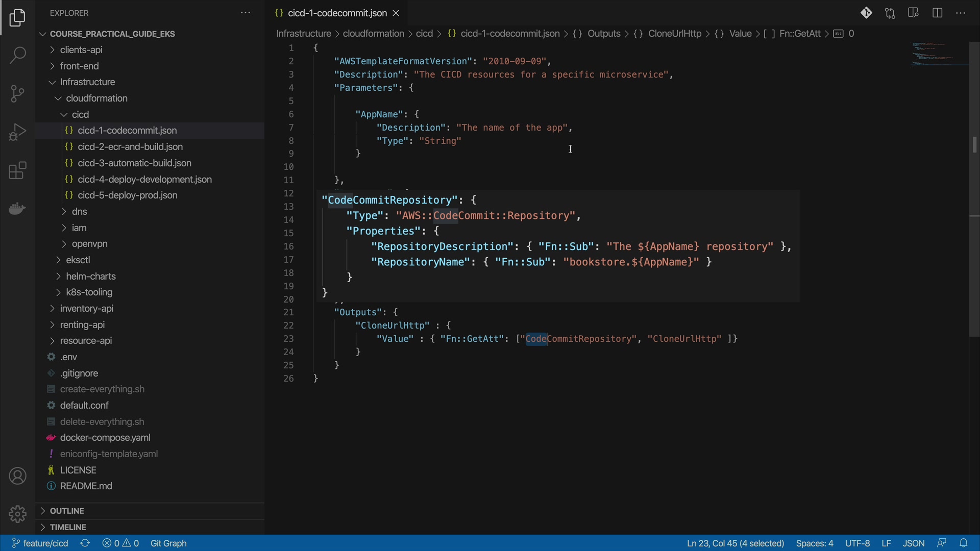Open the Run and Debug view
The image size is (980, 551).
tap(17, 132)
